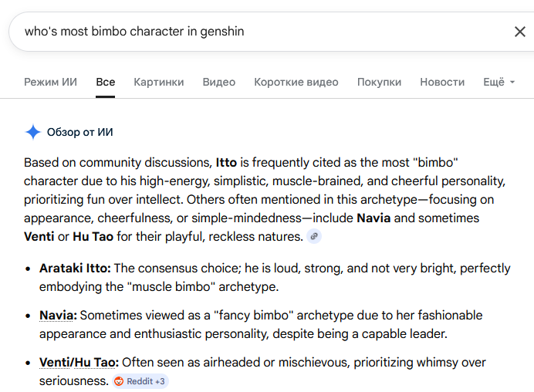Click the bold Itto name in summary
Screen dimensions: 534x392
point(226,163)
